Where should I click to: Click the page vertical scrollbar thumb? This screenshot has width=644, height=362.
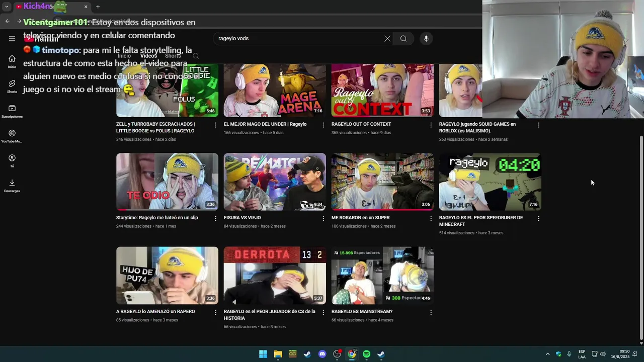(641, 237)
